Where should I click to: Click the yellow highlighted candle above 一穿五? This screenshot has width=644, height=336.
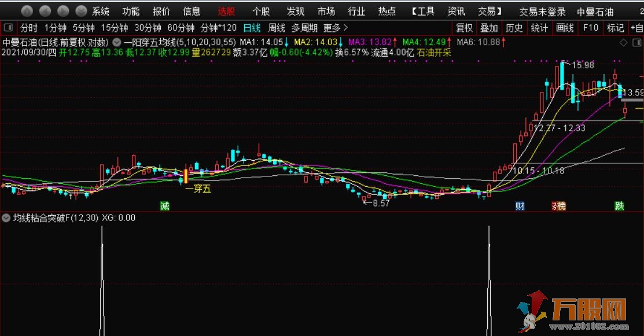pyautogui.click(x=186, y=176)
